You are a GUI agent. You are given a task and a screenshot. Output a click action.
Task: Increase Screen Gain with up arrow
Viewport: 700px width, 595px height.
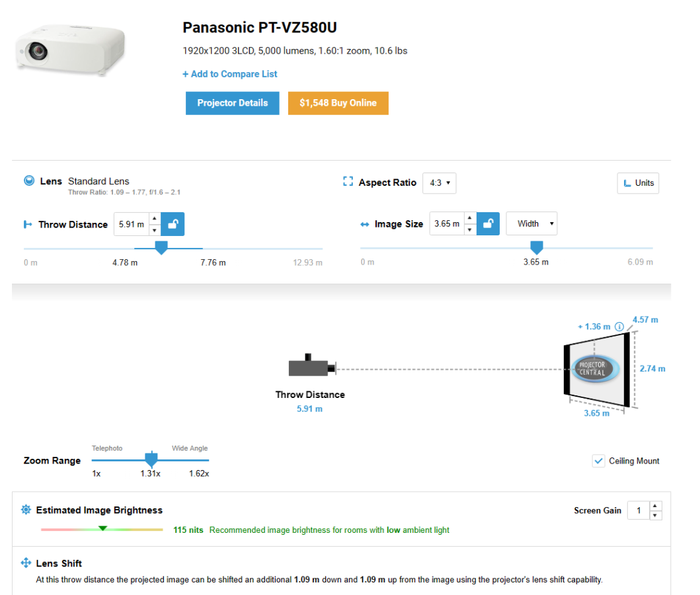[655, 506]
